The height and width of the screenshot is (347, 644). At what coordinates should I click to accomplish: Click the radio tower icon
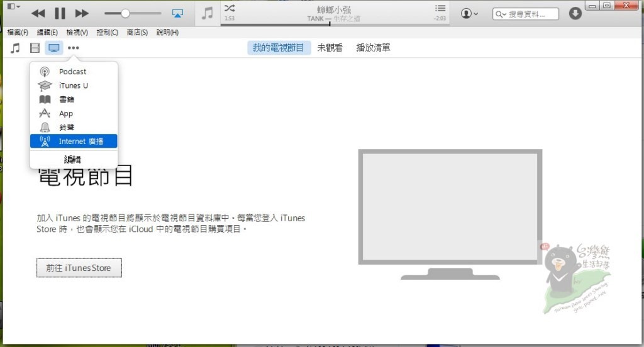tap(45, 141)
